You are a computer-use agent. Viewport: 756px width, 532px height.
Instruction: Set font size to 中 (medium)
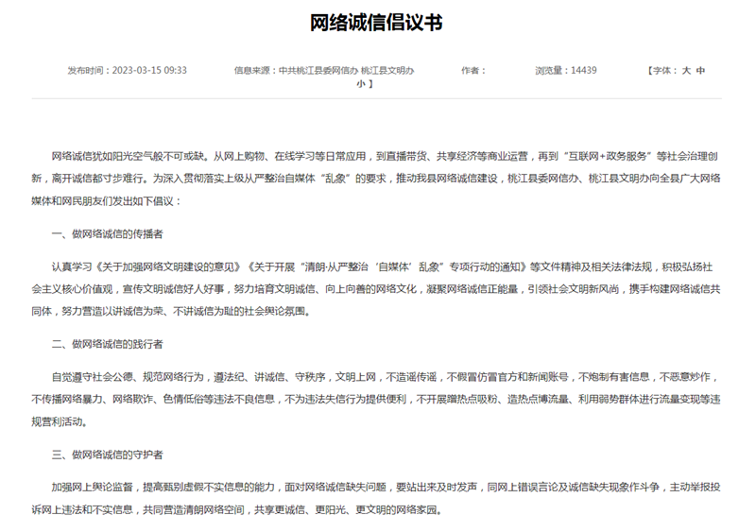pos(700,70)
